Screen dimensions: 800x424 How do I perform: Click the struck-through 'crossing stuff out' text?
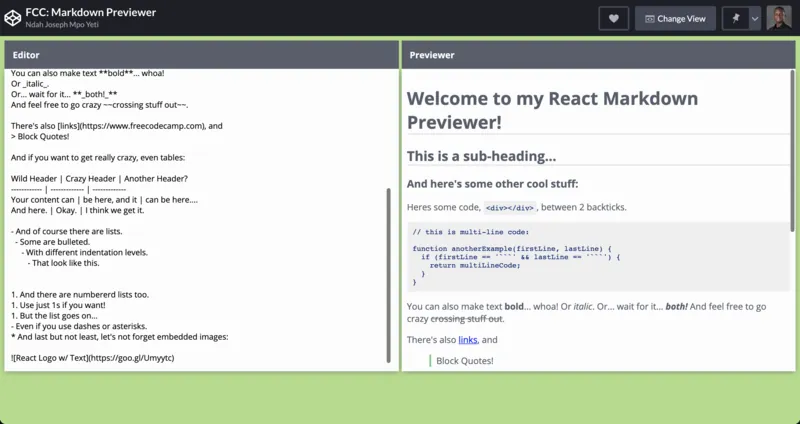coord(466,319)
